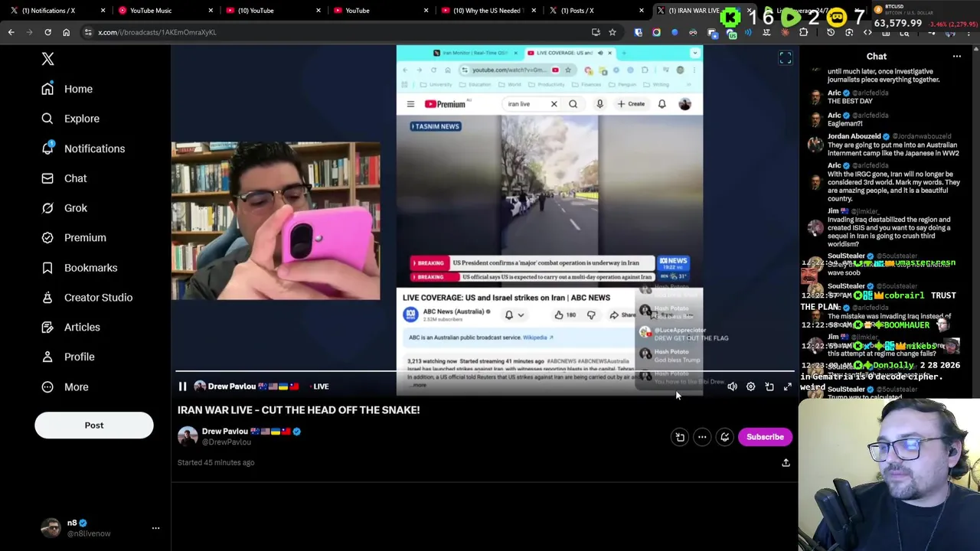Screen dimensions: 980x551
Task: Open the broadcast player settings gear
Action: point(750,386)
